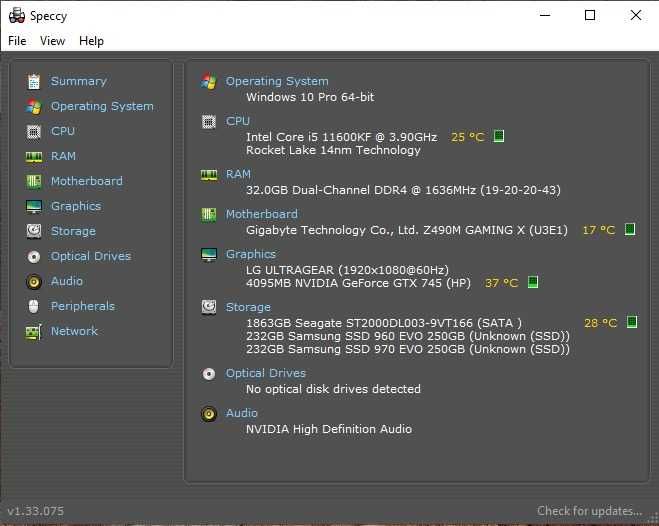659x526 pixels.
Task: Click the CPU chip icon in sidebar
Action: pos(34,132)
